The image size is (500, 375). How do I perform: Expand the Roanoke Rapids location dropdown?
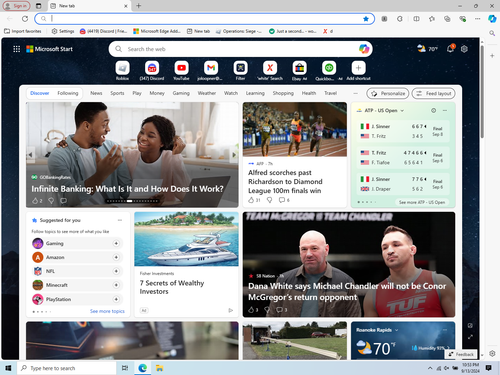point(396,330)
